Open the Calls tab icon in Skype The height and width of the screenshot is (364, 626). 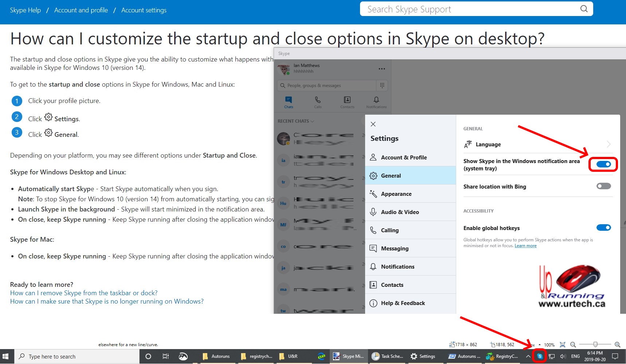pos(318,102)
